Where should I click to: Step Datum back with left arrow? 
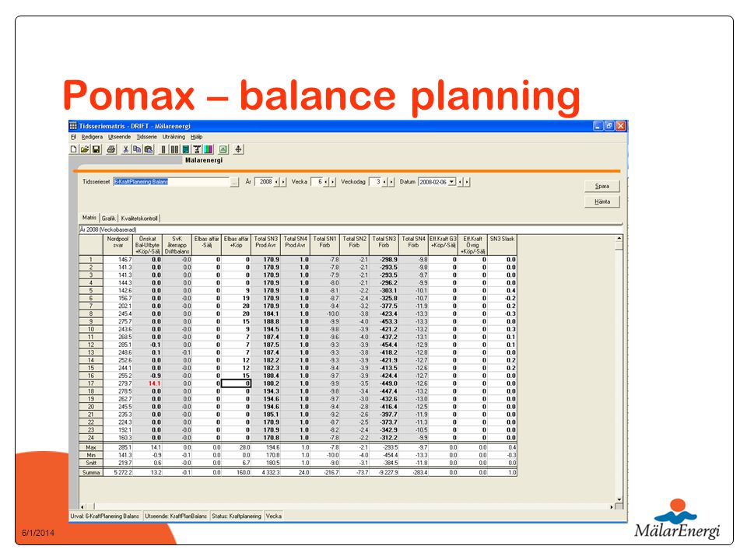[460, 182]
